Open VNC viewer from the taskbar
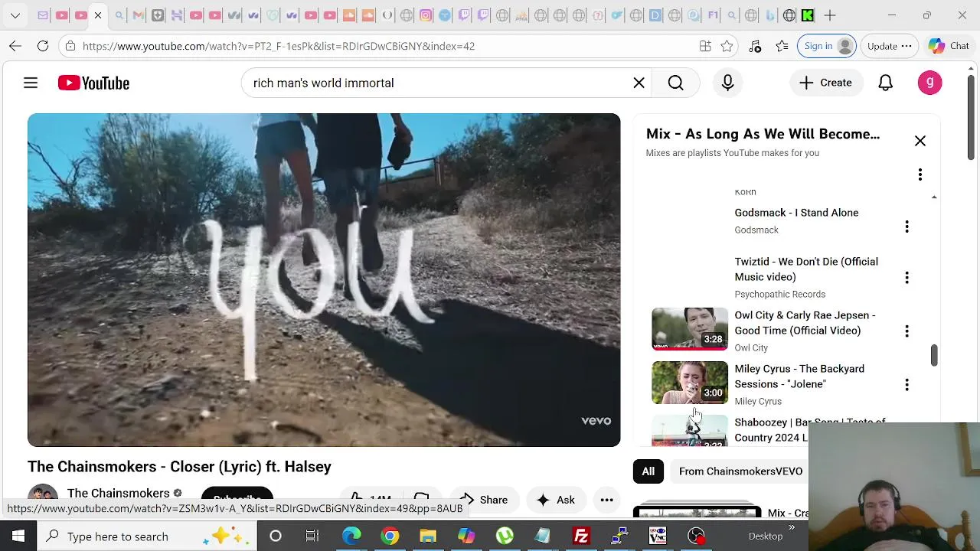Image resolution: width=980 pixels, height=551 pixels. pos(658,536)
